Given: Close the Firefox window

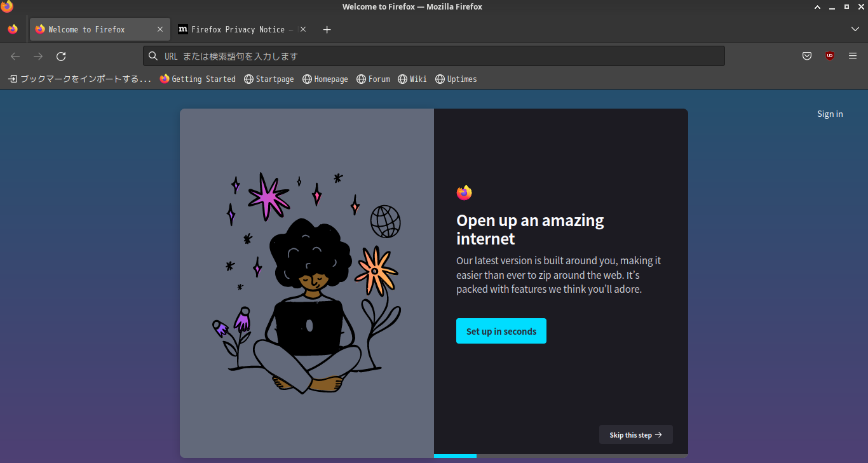Looking at the screenshot, I should (x=860, y=7).
